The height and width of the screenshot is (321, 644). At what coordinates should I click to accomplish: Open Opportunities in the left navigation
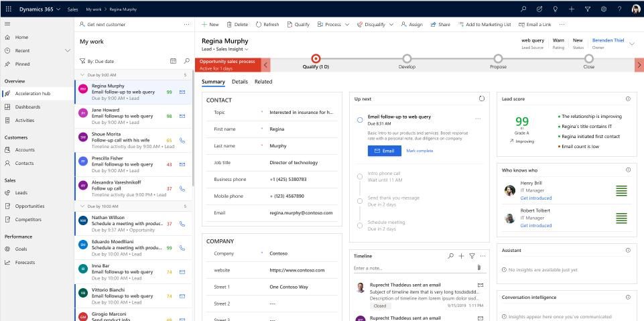point(29,206)
